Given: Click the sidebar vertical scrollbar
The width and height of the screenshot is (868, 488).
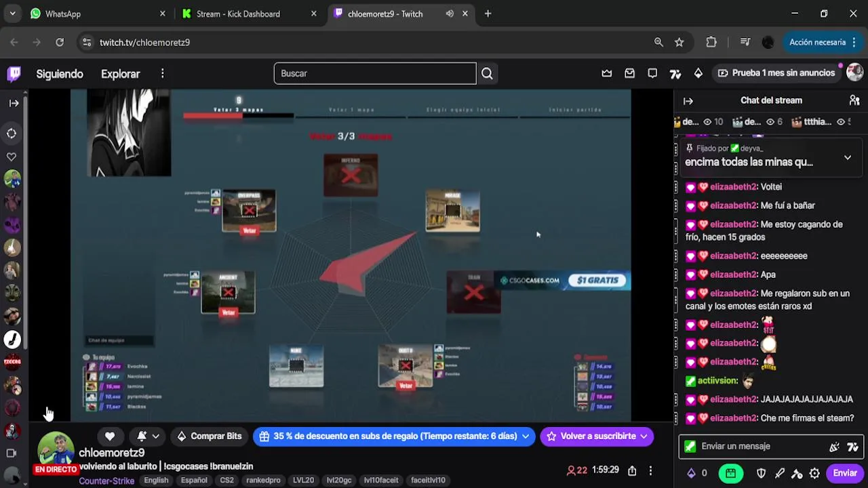Looking at the screenshot, I should pyautogui.click(x=25, y=224).
